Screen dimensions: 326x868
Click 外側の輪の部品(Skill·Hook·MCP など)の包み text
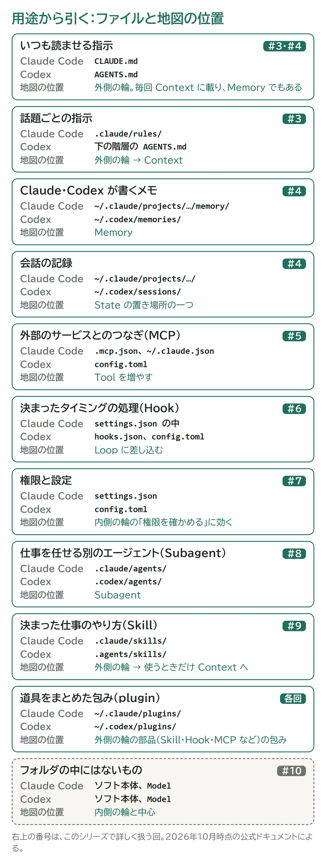tap(190, 740)
